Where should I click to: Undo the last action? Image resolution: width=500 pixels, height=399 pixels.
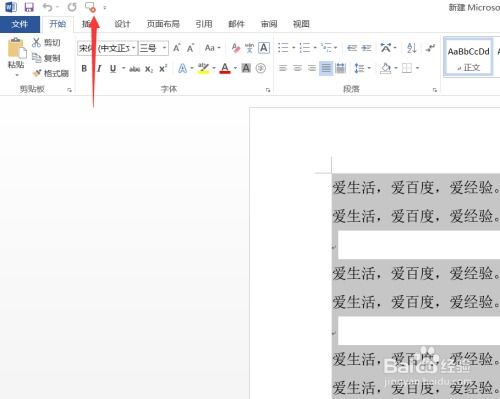point(48,7)
